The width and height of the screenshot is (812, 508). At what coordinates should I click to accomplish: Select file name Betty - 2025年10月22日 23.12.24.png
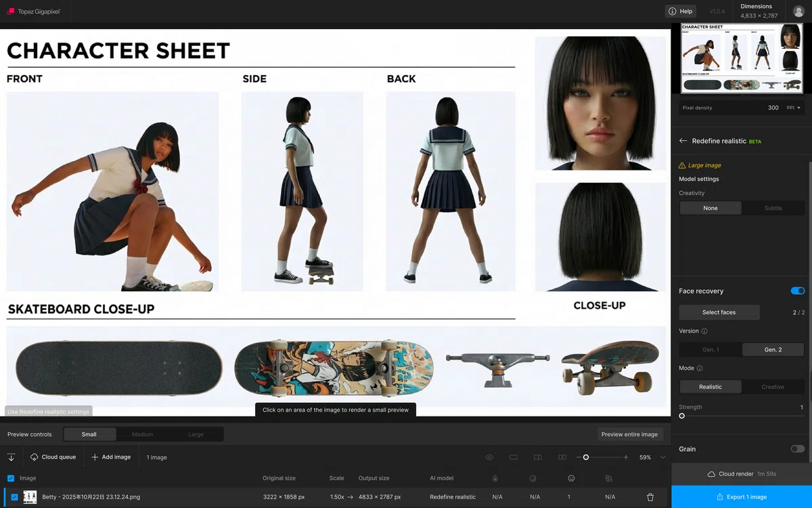click(91, 497)
